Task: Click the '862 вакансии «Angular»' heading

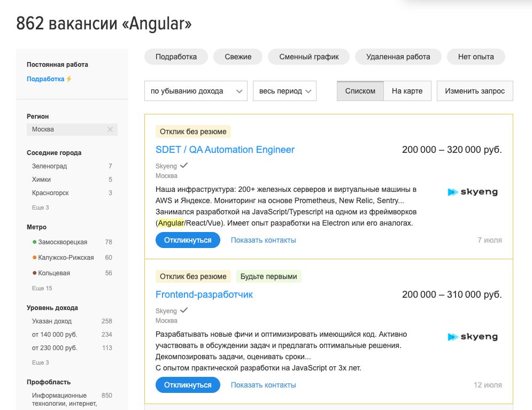Action: [104, 24]
